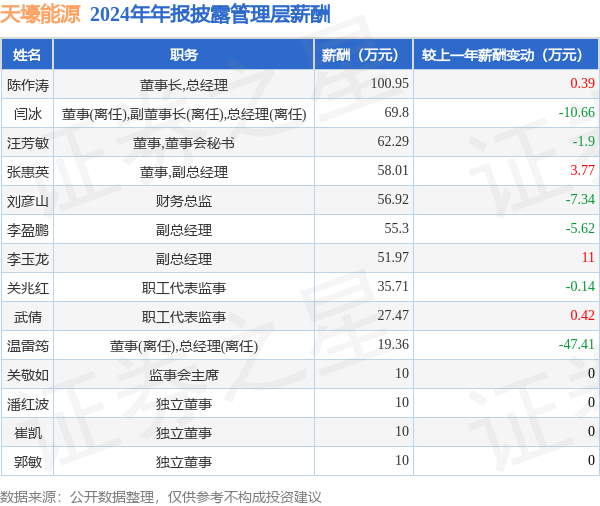The height and width of the screenshot is (506, 600).
Task: Click 武倩's position 职工代表监事
Action: (184, 317)
